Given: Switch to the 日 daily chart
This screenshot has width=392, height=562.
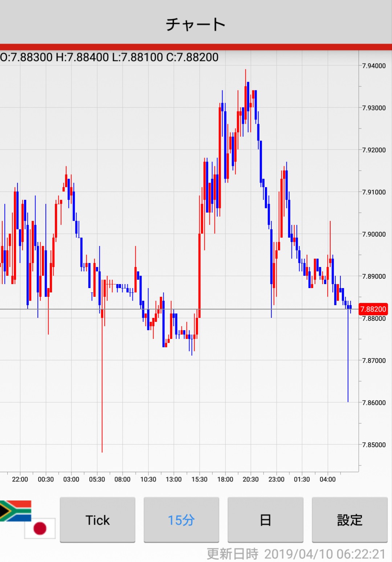Looking at the screenshot, I should (265, 520).
